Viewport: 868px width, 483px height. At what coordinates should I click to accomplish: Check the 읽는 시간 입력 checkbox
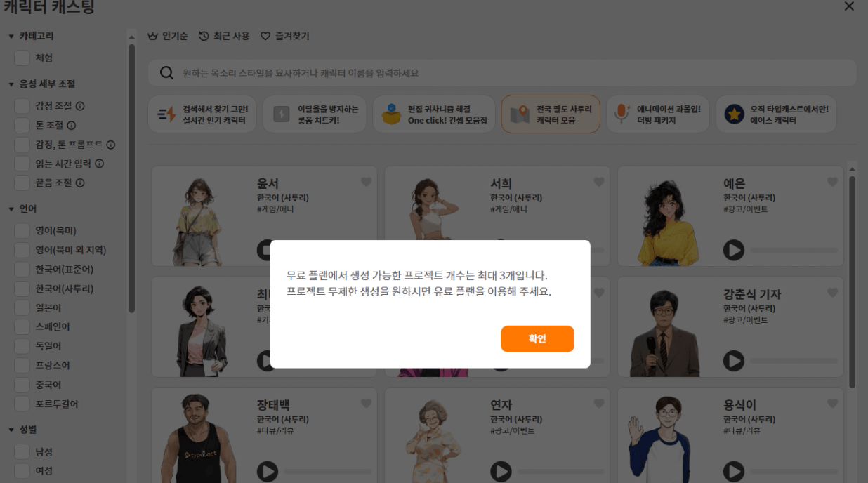[x=22, y=164]
